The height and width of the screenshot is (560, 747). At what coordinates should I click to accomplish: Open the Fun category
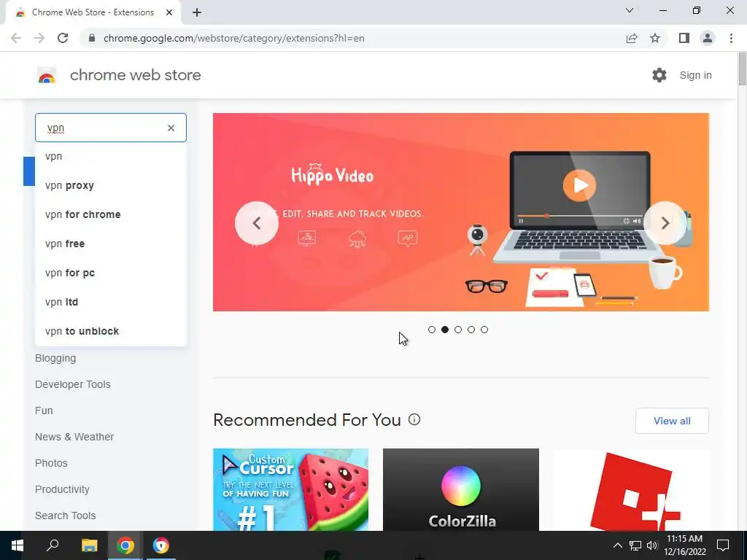pyautogui.click(x=44, y=411)
